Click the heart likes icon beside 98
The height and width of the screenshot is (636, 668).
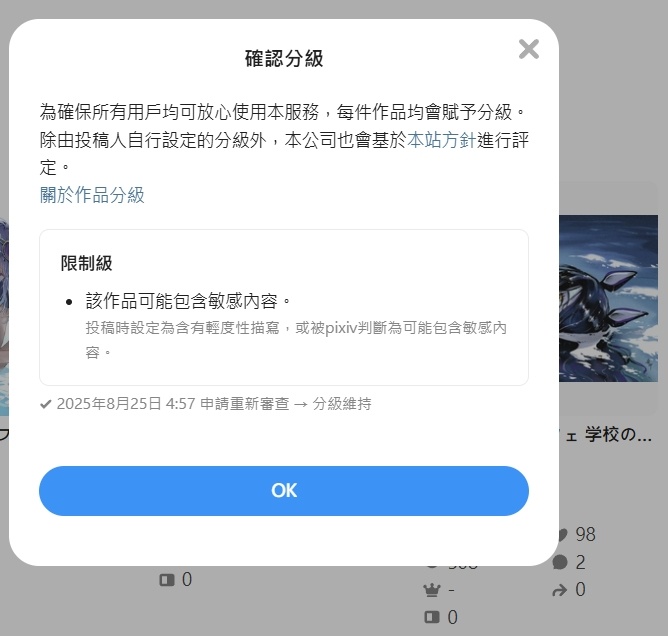pos(562,535)
